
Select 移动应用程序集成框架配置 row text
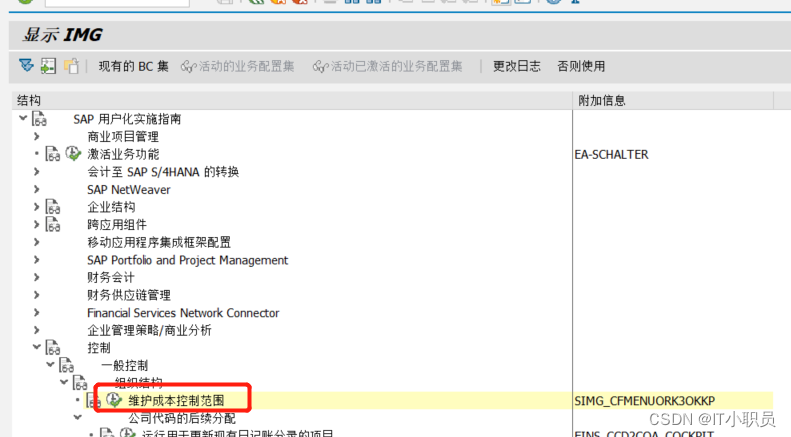(159, 242)
